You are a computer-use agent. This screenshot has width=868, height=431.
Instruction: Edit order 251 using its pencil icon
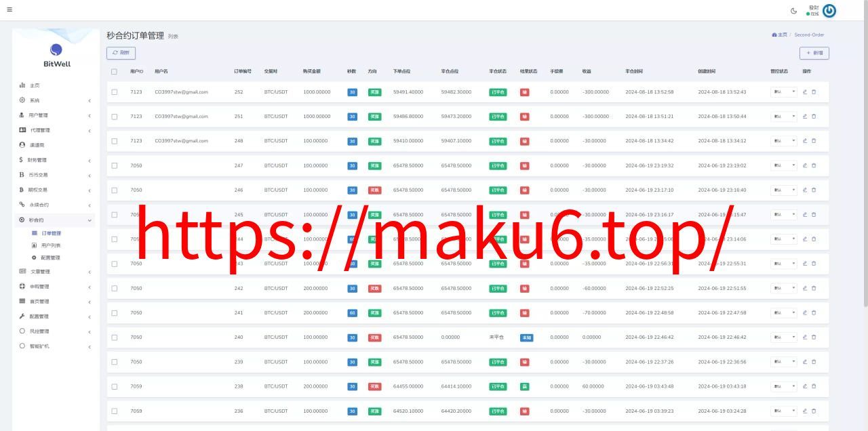pyautogui.click(x=805, y=116)
